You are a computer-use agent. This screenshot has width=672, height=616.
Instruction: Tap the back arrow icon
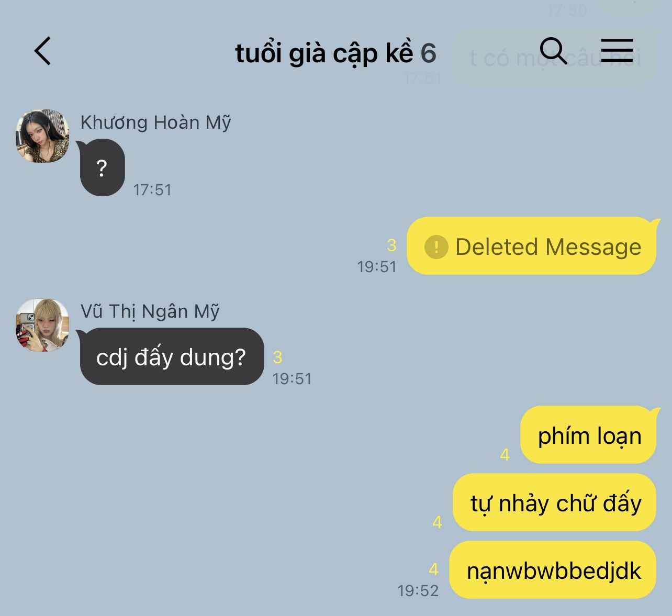tap(42, 51)
